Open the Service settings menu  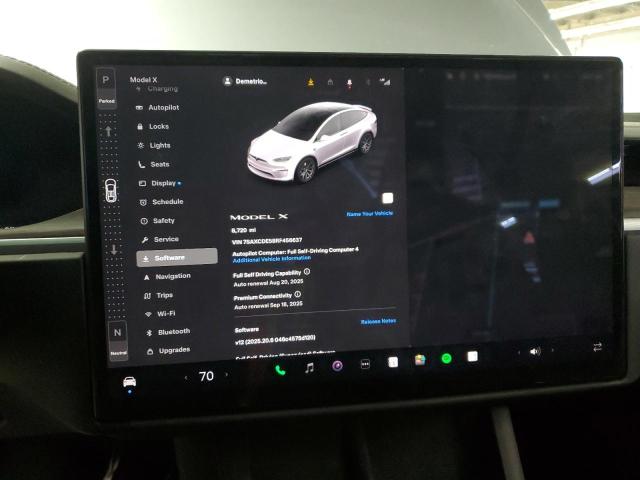coord(160,239)
